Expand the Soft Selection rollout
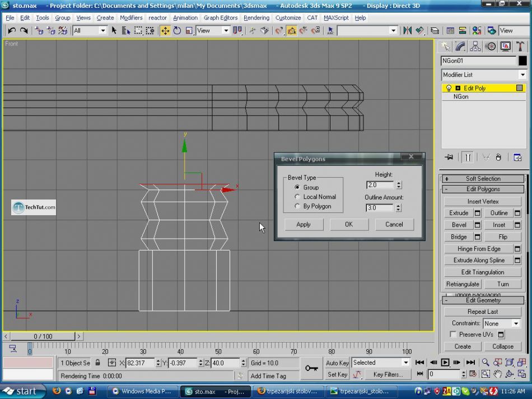Screen dimensions: 532x399 483,179
